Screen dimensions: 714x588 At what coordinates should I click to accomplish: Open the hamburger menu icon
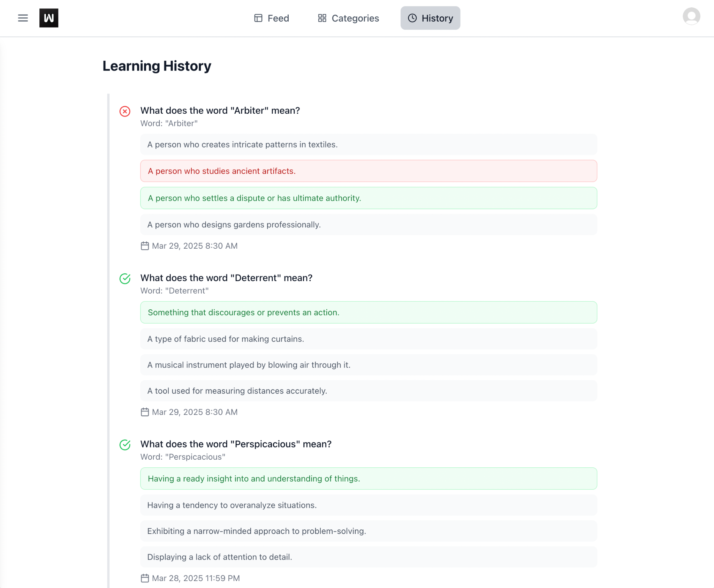coord(23,18)
